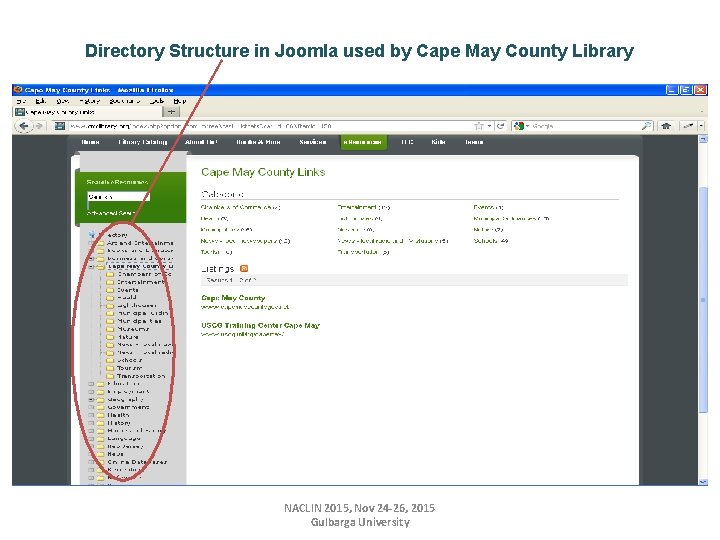Viewport: 720px width, 540px height.
Task: Click the Nature folder icon
Action: (x=110, y=337)
